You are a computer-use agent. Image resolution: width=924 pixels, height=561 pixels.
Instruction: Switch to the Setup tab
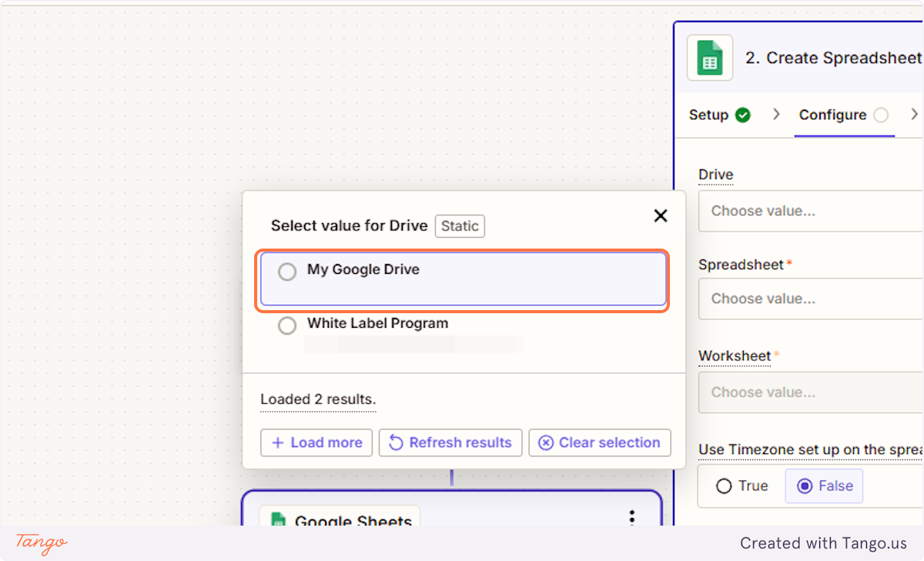[719, 115]
